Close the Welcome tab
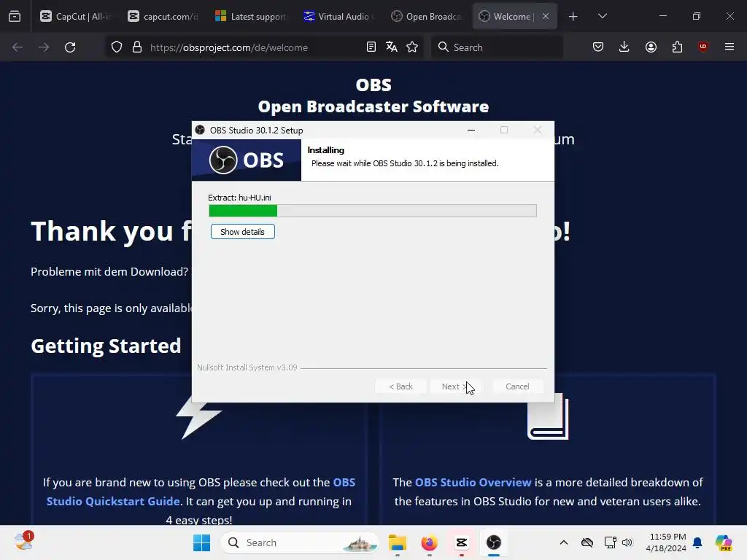This screenshot has height=560, width=747. click(546, 16)
